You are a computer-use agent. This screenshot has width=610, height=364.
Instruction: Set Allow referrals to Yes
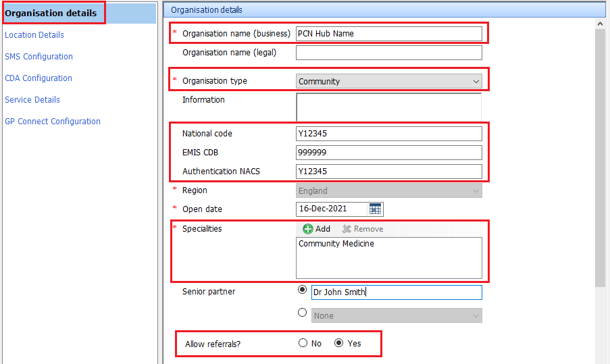(x=339, y=343)
